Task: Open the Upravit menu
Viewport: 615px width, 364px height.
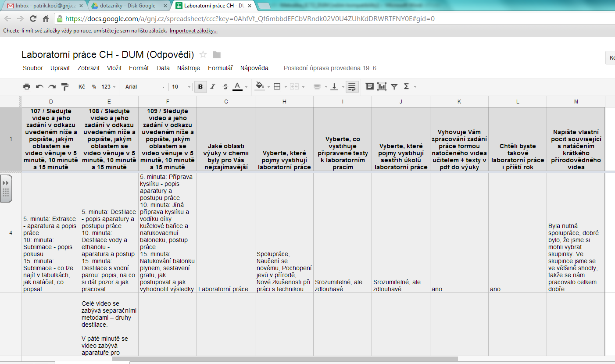Action: click(60, 68)
